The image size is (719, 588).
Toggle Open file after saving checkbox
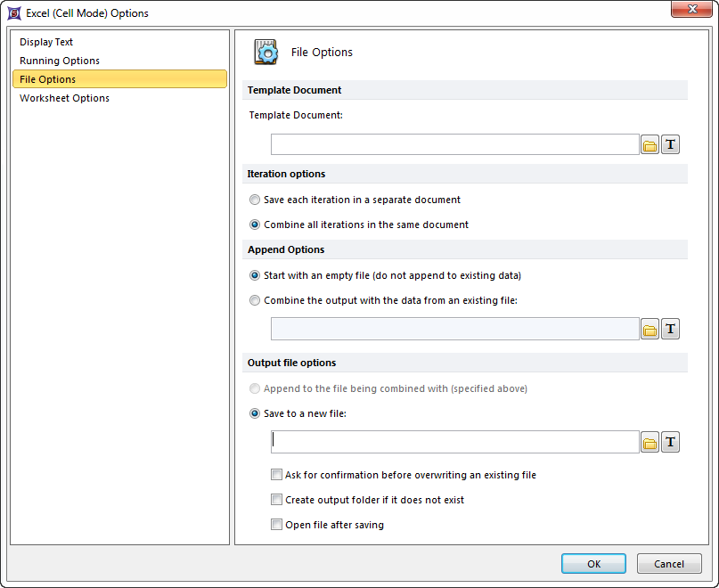click(x=277, y=525)
